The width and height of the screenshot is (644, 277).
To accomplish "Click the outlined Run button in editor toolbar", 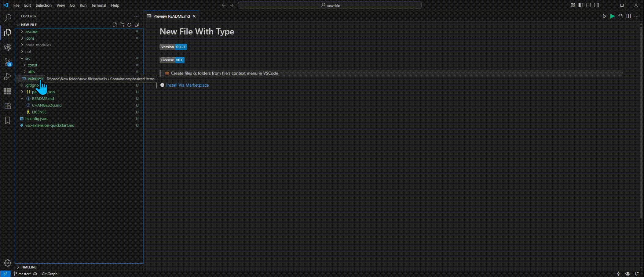I will 604,16.
